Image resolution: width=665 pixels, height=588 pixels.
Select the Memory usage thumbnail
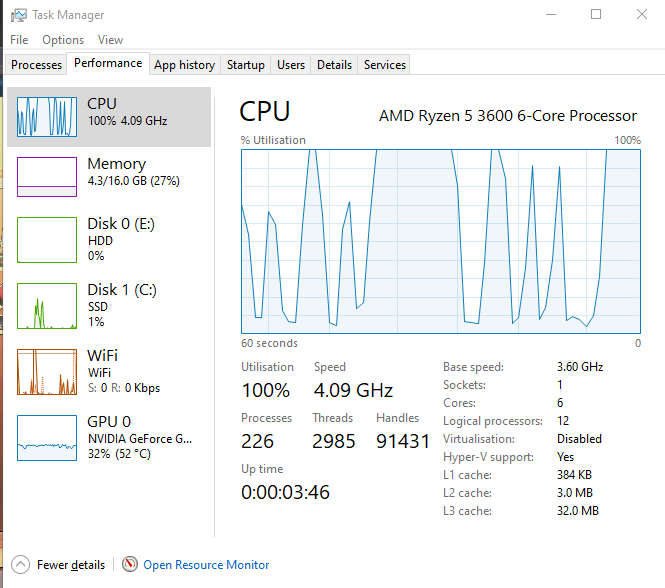[x=47, y=177]
